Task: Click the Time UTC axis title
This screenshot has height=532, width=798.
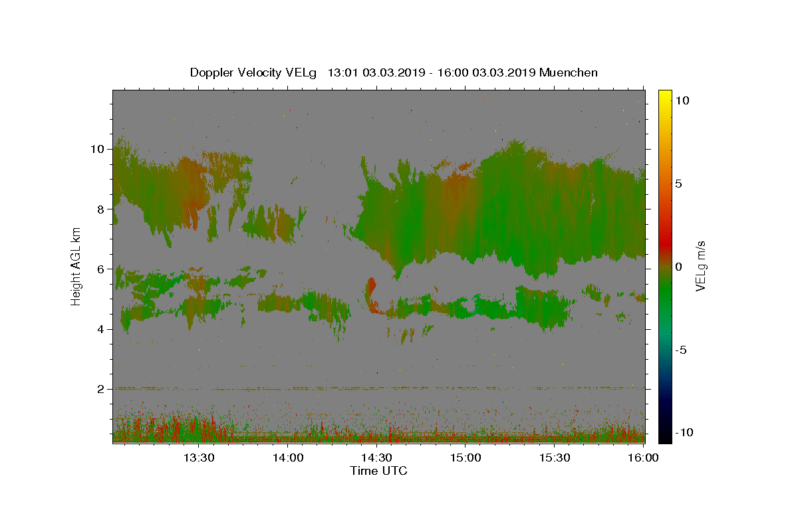Action: click(378, 471)
